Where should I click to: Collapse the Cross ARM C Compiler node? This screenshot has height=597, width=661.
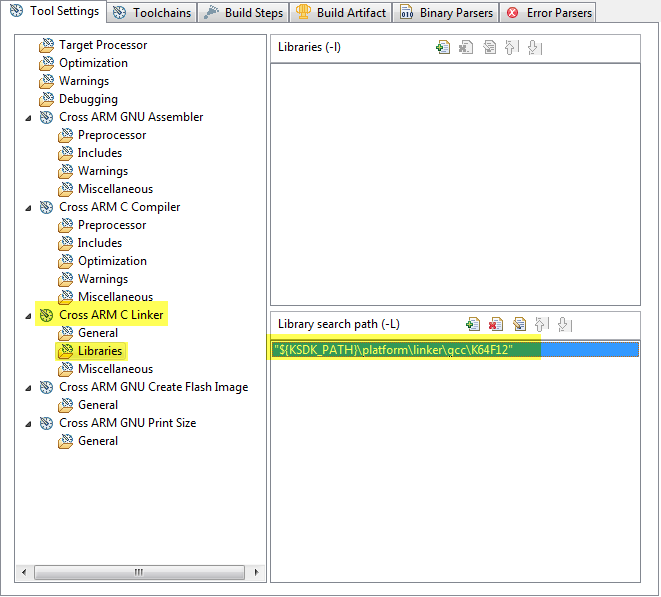tap(28, 207)
